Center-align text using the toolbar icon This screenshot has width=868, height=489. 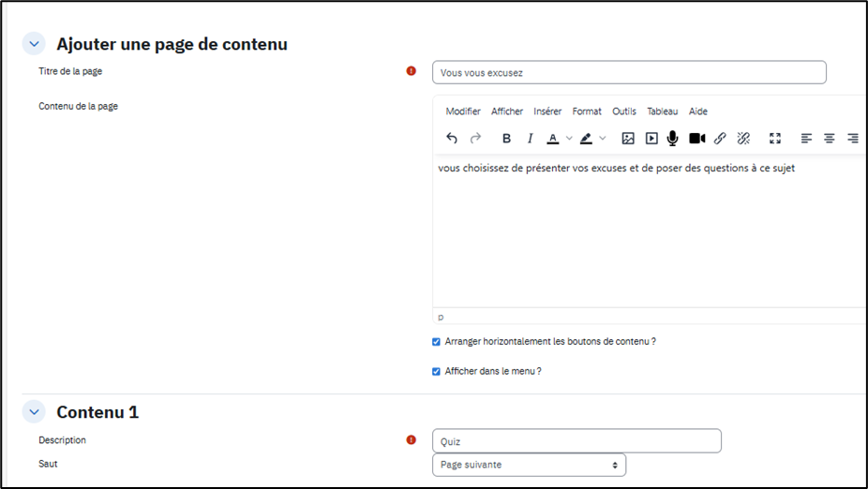pyautogui.click(x=830, y=139)
